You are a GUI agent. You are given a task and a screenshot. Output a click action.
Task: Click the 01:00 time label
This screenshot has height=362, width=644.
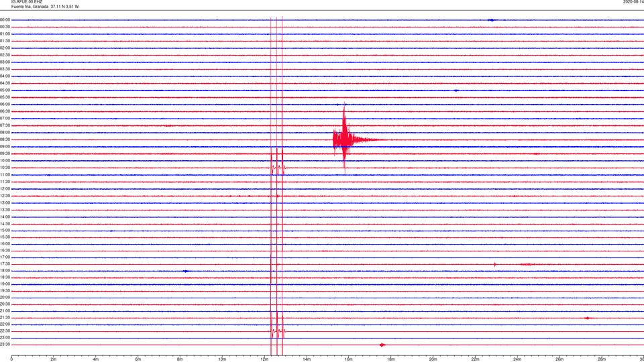pos(5,34)
